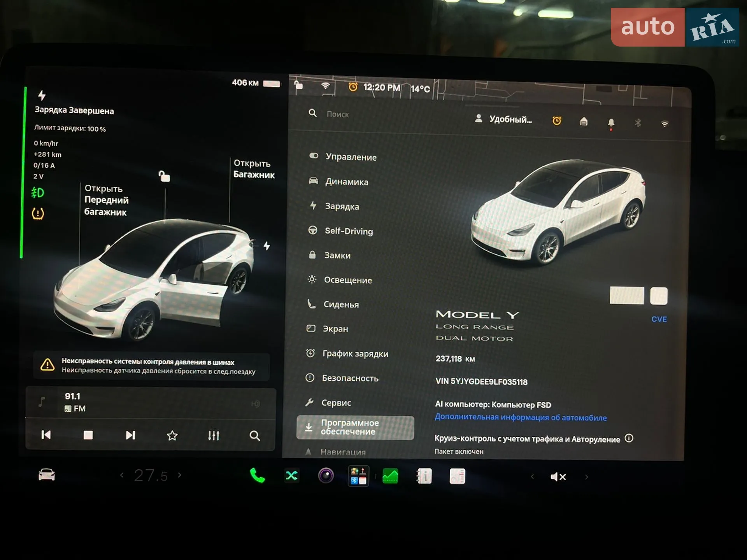Click the orange alarm clock icon in settings header
Image resolution: width=747 pixels, height=560 pixels.
coord(557,121)
